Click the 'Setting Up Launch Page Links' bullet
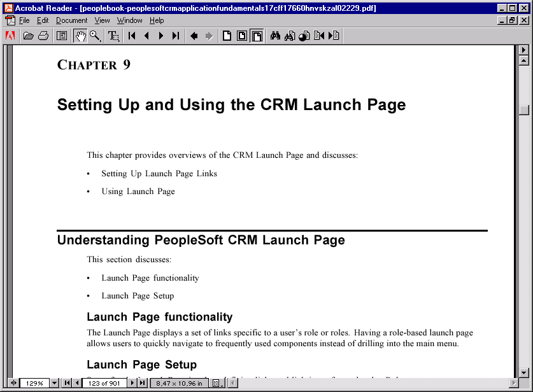 click(x=159, y=174)
